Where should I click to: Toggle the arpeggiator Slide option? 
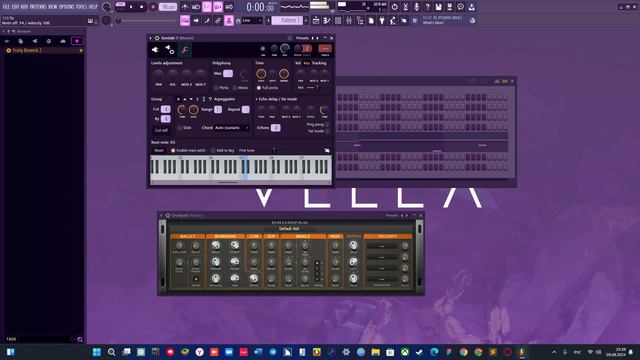[185, 128]
